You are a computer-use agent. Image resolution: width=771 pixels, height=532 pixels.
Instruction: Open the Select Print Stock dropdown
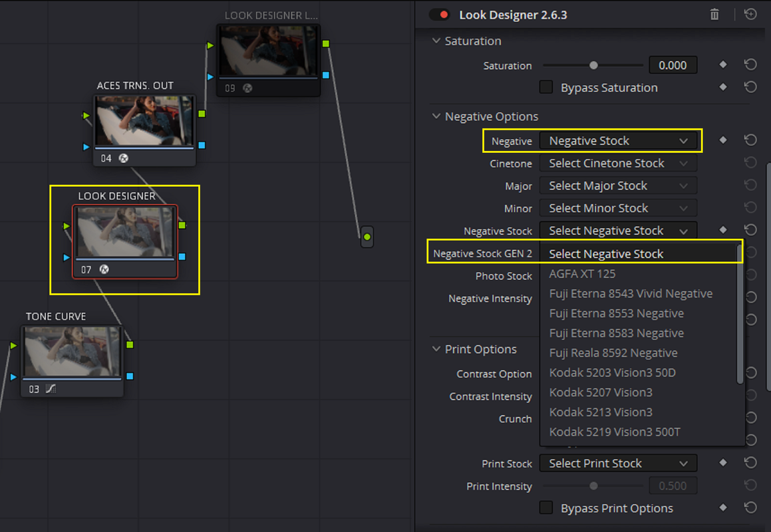618,463
